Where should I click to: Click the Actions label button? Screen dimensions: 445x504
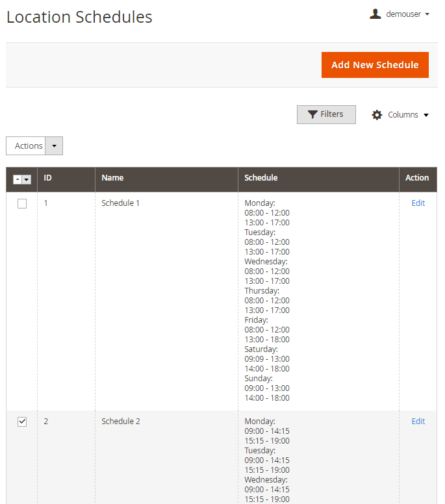29,146
